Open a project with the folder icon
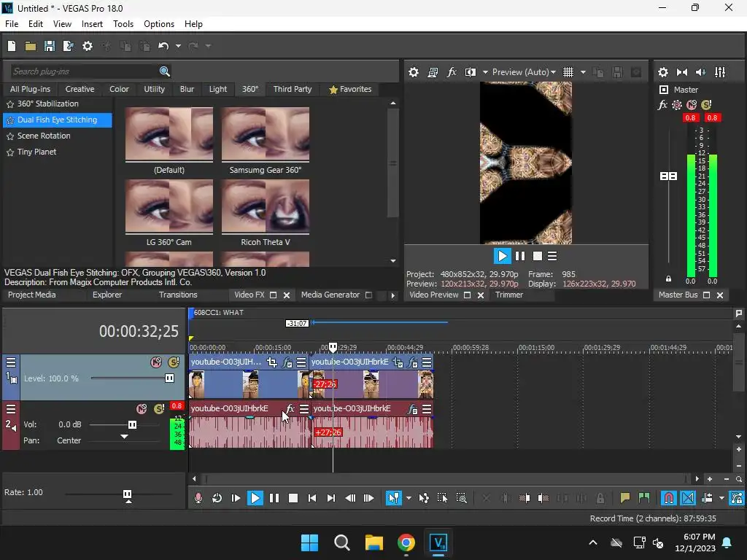Screen dimensions: 747x560 pos(31,46)
